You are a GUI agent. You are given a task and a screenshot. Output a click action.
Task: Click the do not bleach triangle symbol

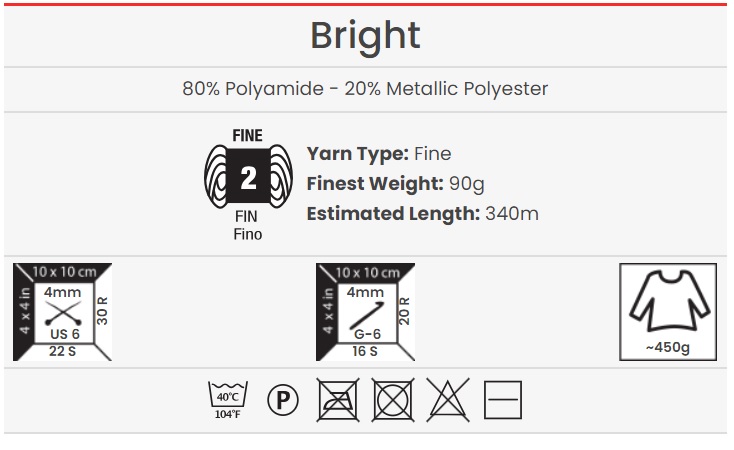[448, 400]
